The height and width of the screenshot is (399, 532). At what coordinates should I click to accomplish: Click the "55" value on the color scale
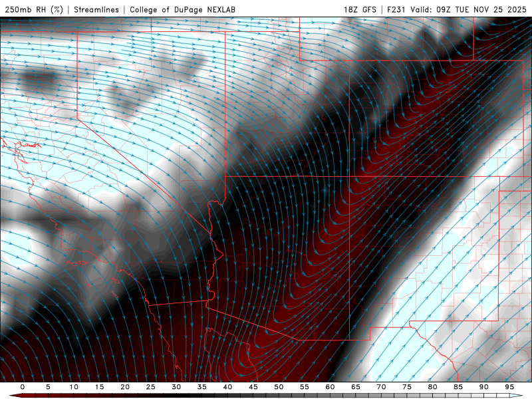pyautogui.click(x=305, y=387)
